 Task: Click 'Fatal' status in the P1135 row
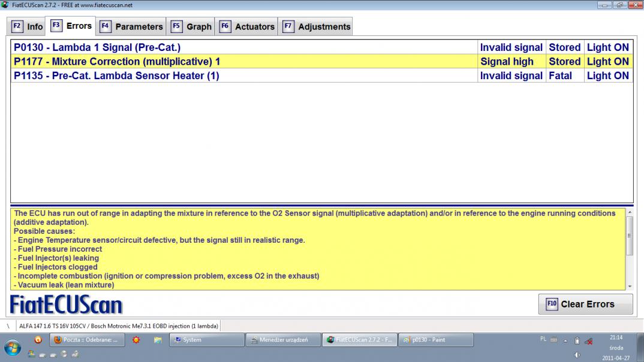(565, 76)
